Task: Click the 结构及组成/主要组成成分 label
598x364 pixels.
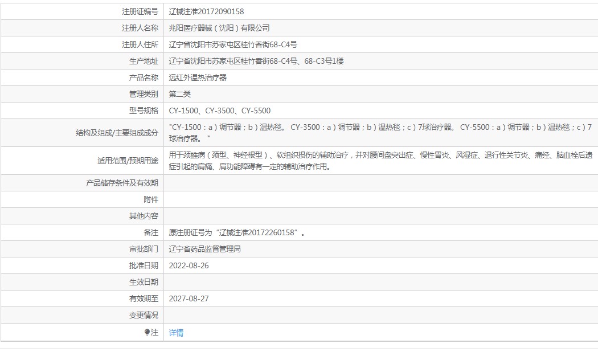Action: pos(117,133)
